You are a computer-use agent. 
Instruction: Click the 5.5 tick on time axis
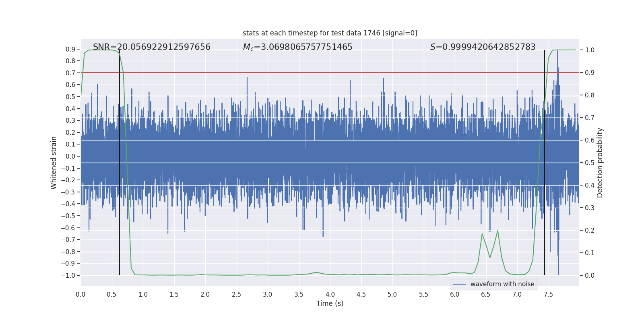click(423, 294)
